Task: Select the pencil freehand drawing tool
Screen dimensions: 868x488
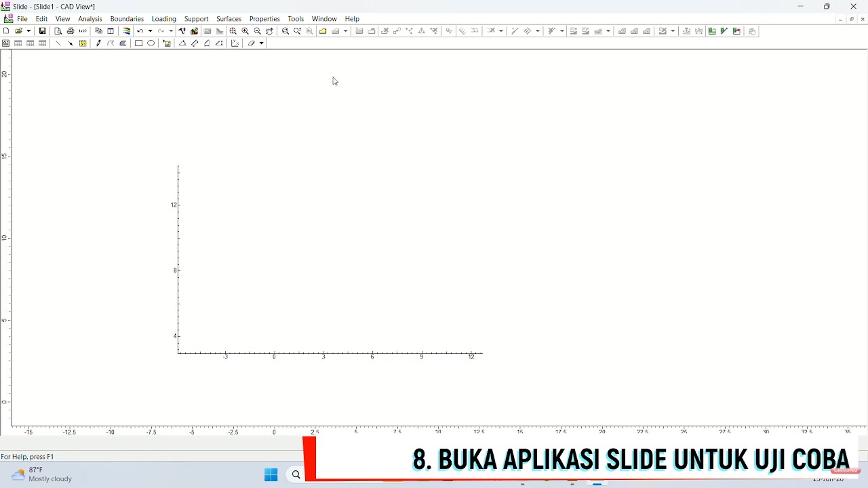Action: tap(99, 43)
